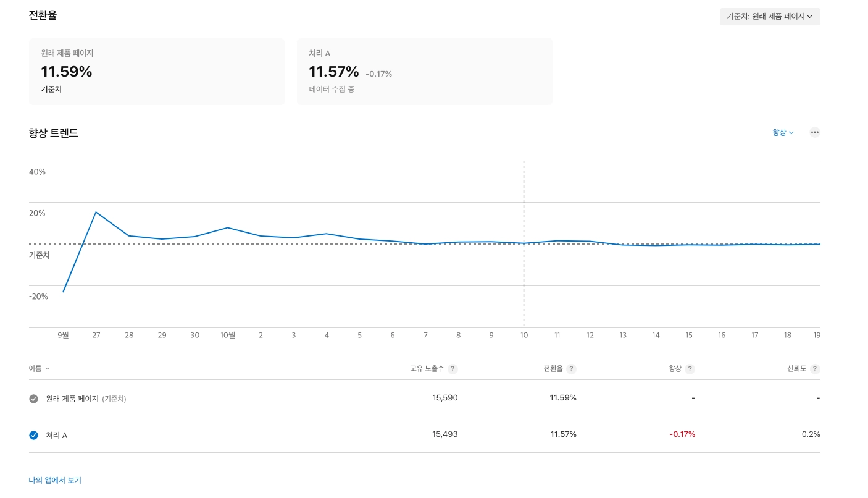This screenshot has height=498, width=868.
Task: Click the help icon beside 고유 노출수
Action: [x=453, y=369]
